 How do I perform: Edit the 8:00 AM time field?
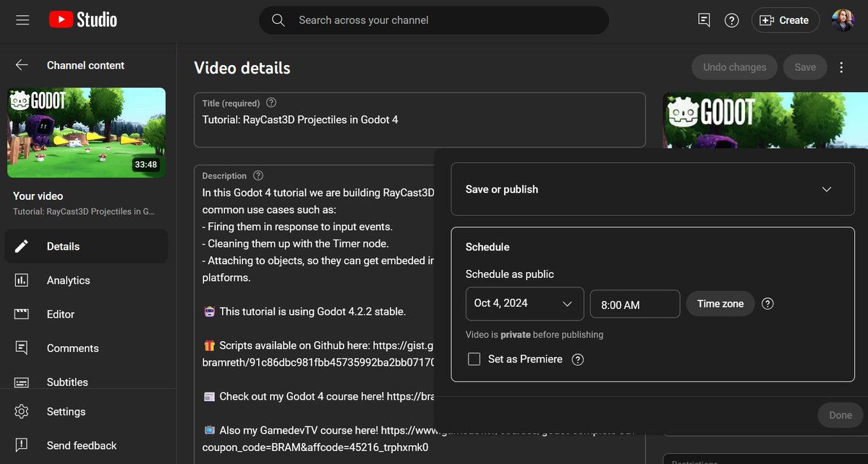click(x=635, y=305)
